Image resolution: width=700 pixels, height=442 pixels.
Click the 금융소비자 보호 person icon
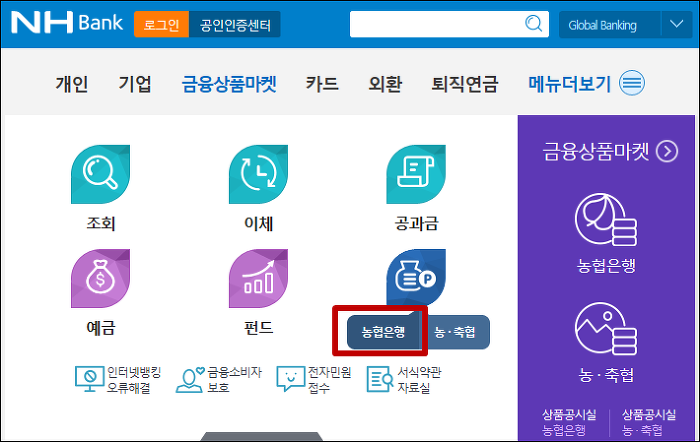[189, 380]
